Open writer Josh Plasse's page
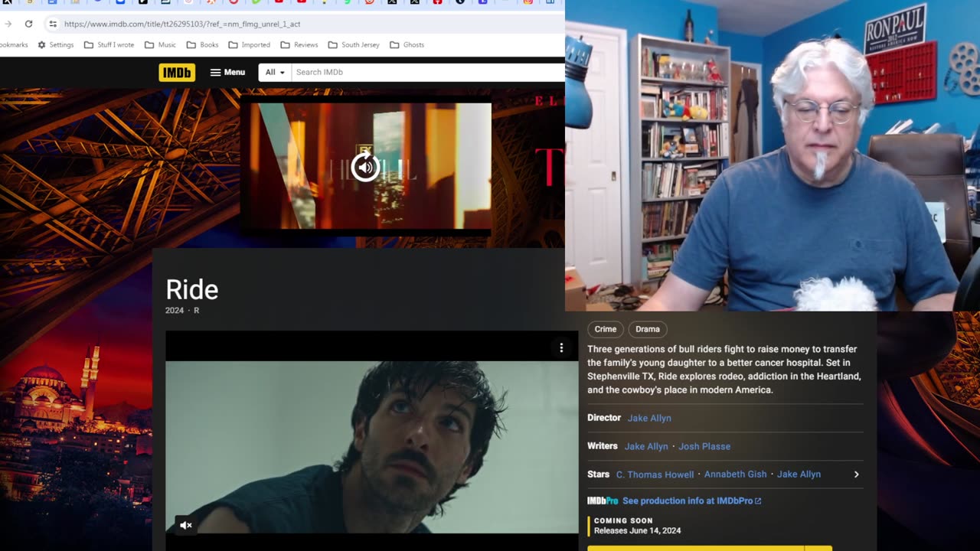980x551 pixels. pos(704,446)
